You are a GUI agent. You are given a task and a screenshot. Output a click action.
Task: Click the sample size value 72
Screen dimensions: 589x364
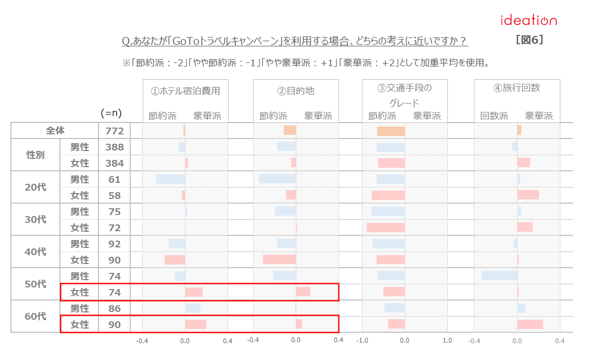click(x=114, y=228)
